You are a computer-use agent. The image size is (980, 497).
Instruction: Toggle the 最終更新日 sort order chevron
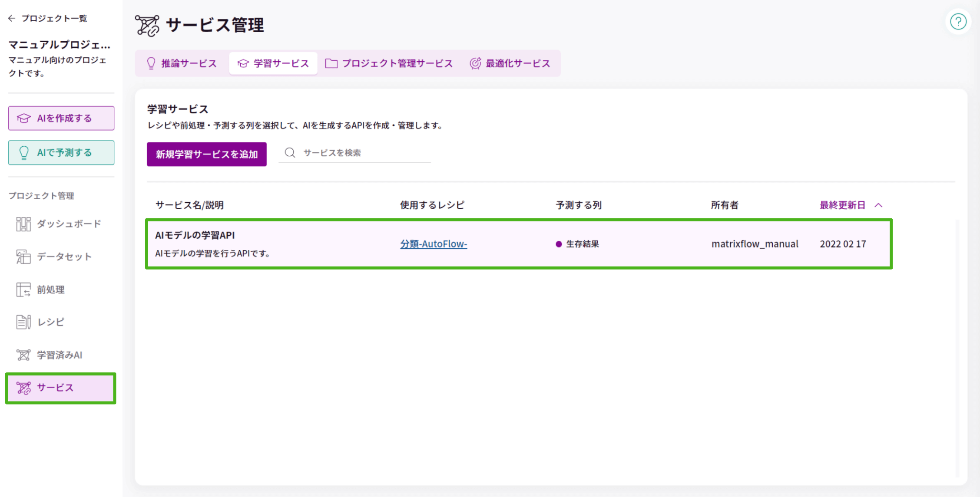point(879,205)
